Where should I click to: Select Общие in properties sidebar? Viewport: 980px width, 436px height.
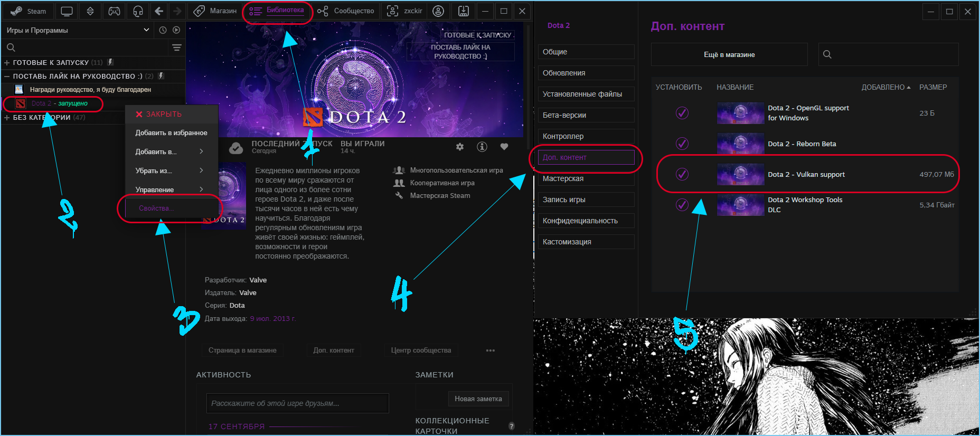(x=586, y=52)
